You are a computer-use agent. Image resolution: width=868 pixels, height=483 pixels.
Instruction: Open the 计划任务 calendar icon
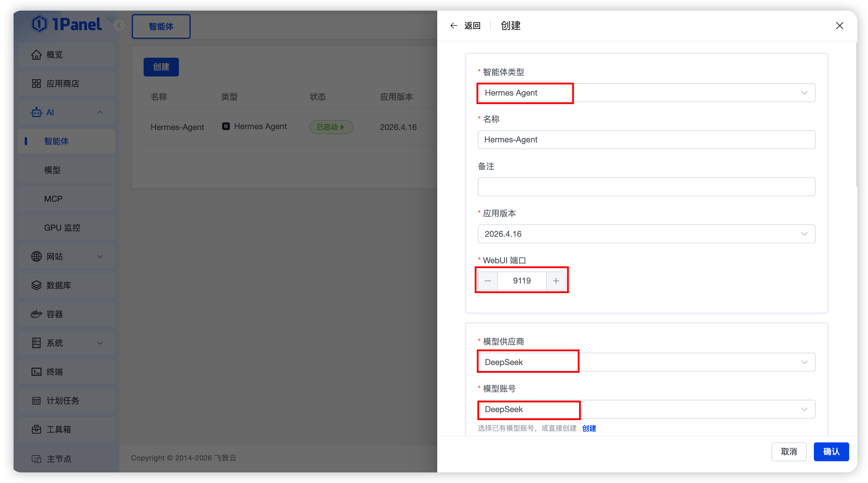point(36,400)
